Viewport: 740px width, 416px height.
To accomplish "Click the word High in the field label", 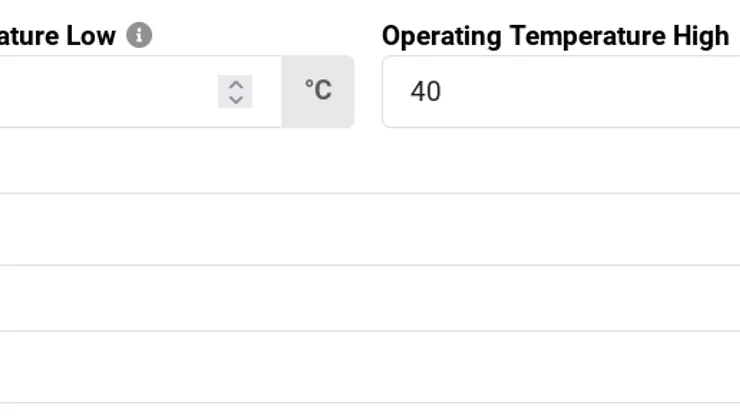I will [701, 36].
